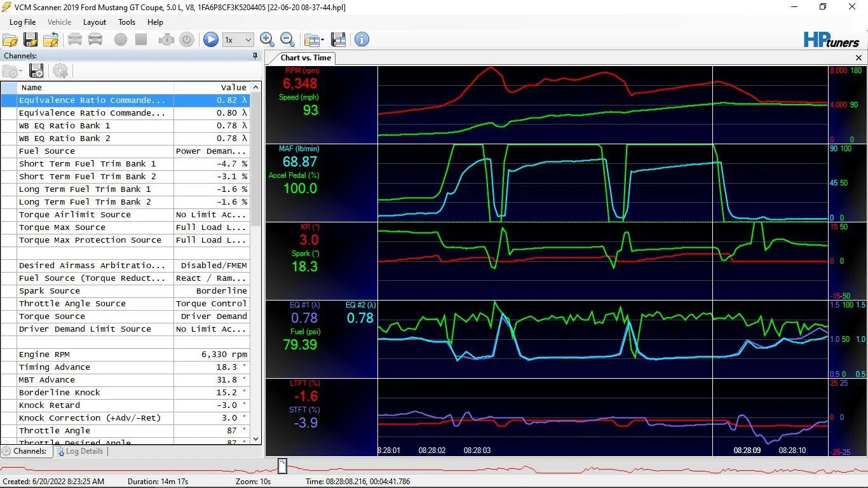Select Long Term Fuel Trim Bank 2 row
Screen dimensions: 868x488
125,202
